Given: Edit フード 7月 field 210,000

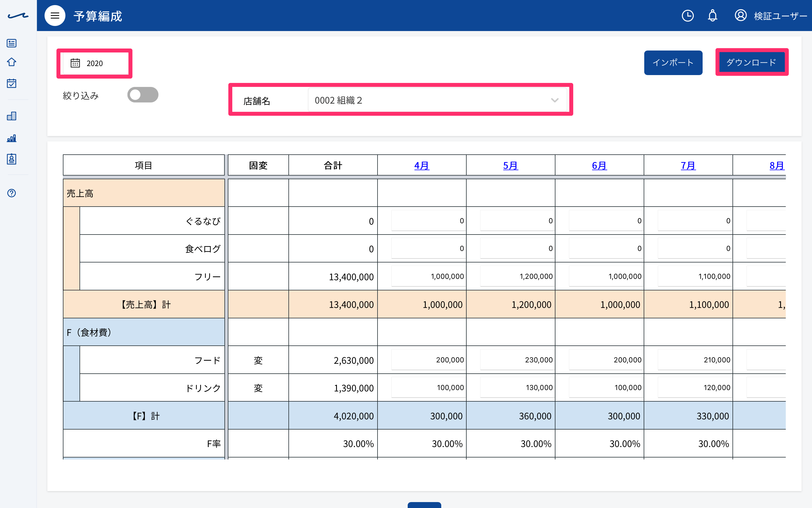Looking at the screenshot, I should [695, 360].
